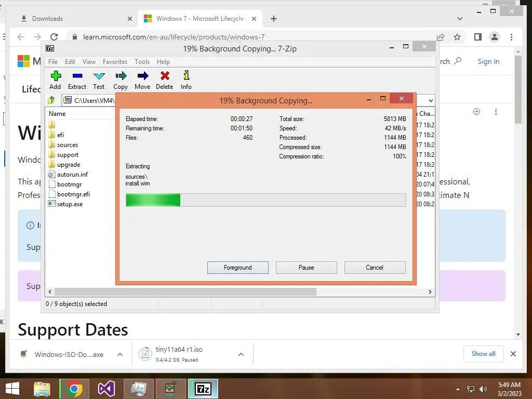Viewport: 532px width, 399px height.
Task: Click the Copy toolbar icon
Action: (x=121, y=80)
